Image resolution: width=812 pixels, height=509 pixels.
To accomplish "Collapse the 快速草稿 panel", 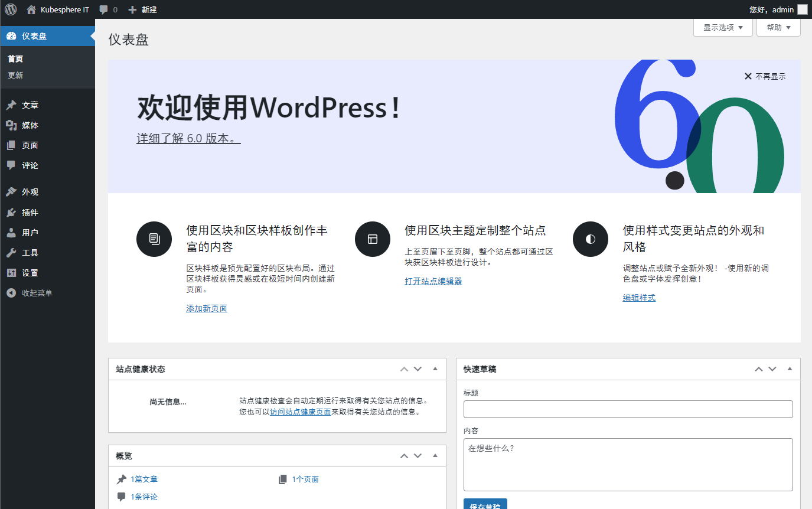I will coord(790,369).
